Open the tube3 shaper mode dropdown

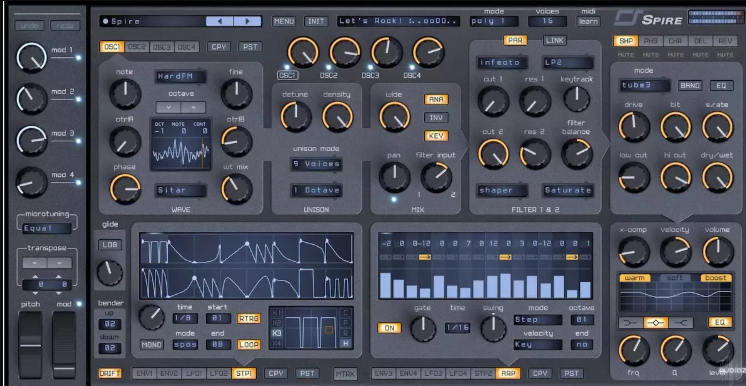tap(645, 86)
